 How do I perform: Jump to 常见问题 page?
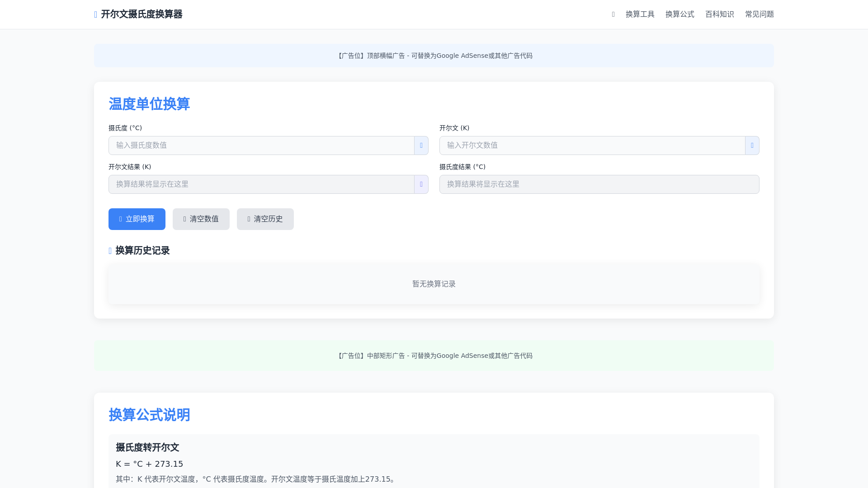pyautogui.click(x=759, y=14)
